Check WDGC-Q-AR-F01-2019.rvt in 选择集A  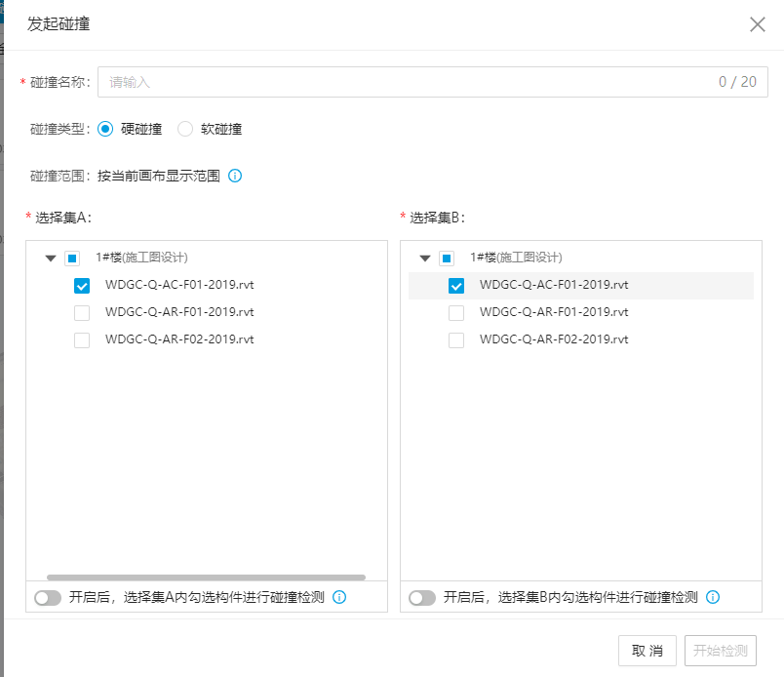[82, 313]
